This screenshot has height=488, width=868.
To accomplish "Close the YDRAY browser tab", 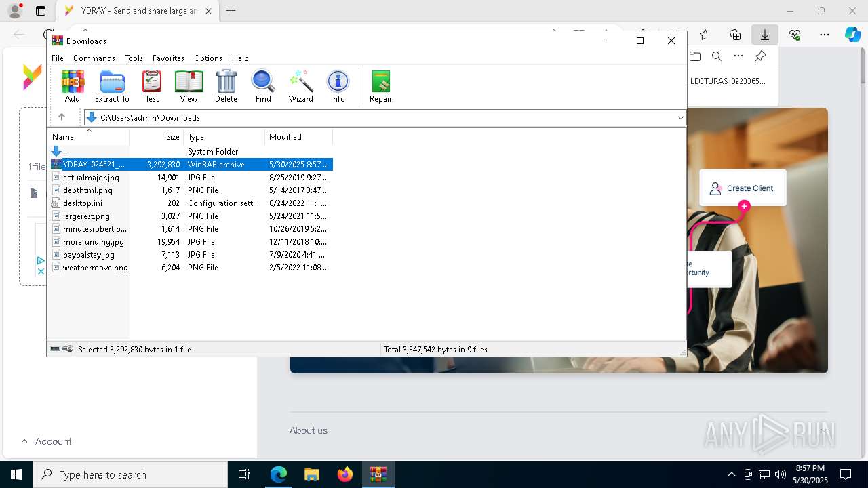I will pyautogui.click(x=208, y=11).
